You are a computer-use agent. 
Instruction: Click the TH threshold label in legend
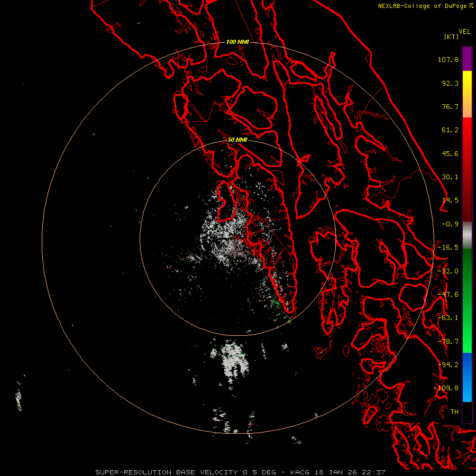454,412
